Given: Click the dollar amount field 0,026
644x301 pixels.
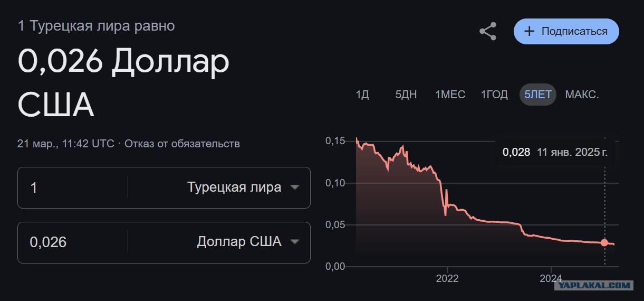Looking at the screenshot, I should (73, 242).
